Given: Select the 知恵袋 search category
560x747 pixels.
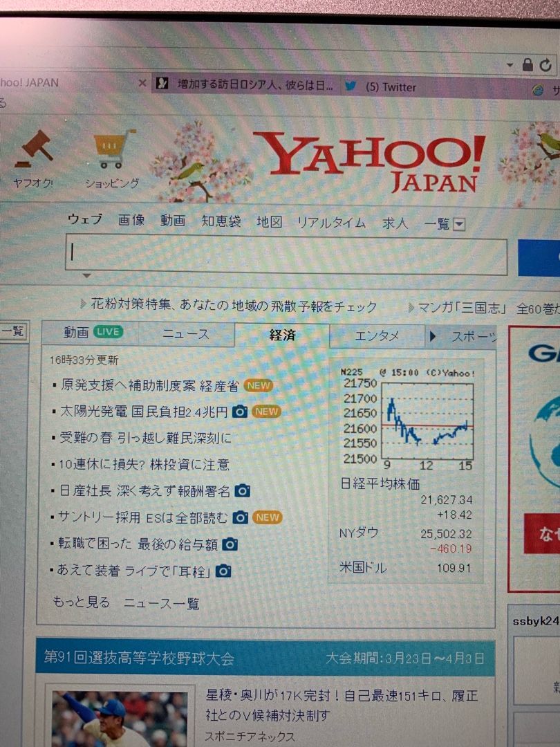Looking at the screenshot, I should coord(221,221).
